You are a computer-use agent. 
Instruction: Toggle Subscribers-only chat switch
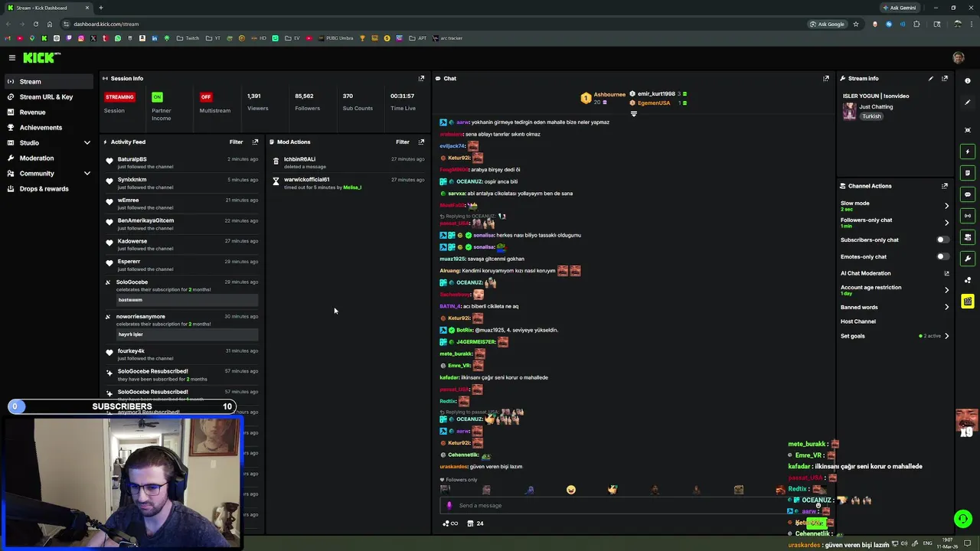pyautogui.click(x=942, y=240)
